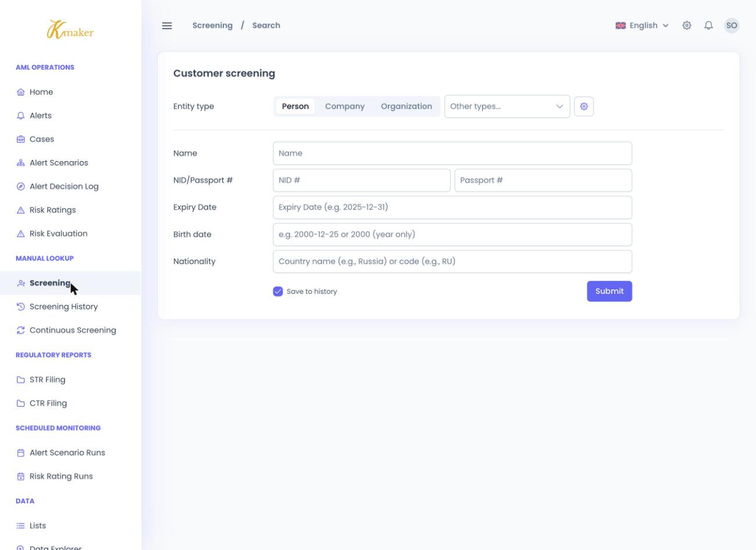Click the Risk Evaluation triangle icon
This screenshot has width=756, height=550.
[21, 234]
